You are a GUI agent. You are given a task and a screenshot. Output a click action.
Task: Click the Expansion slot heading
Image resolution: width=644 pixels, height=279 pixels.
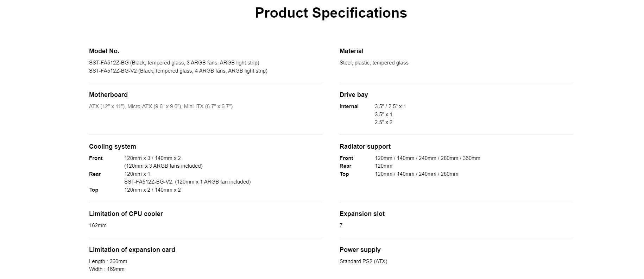[x=362, y=214]
